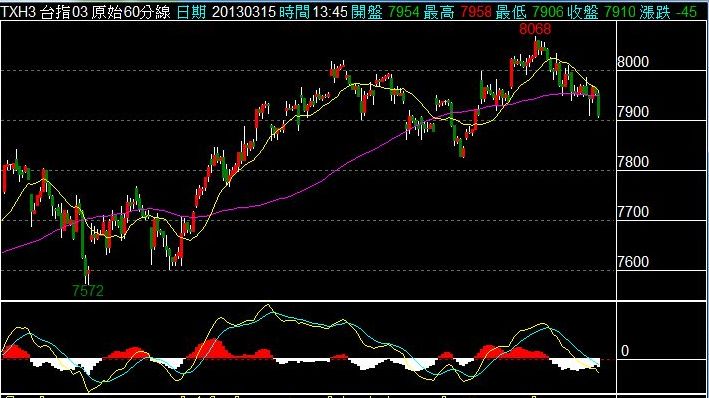
Task: Click the date value 20130315
Action: click(x=244, y=12)
